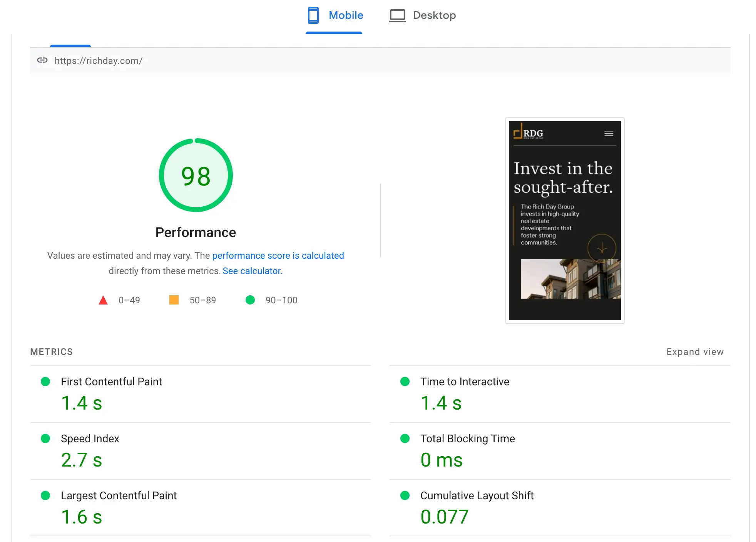Select the https://richday.com/ URL text
This screenshot has height=542, width=756.
(x=99, y=61)
